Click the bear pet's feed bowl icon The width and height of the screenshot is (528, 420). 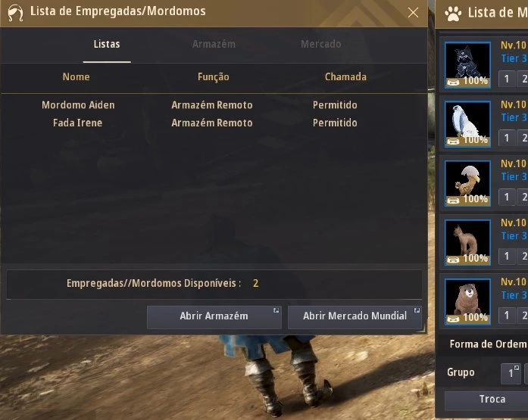[453, 319]
